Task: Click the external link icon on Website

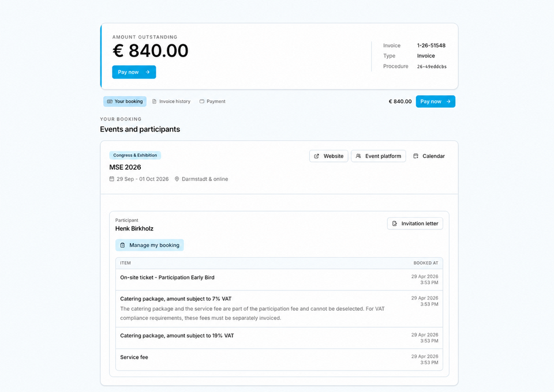Action: click(x=317, y=156)
